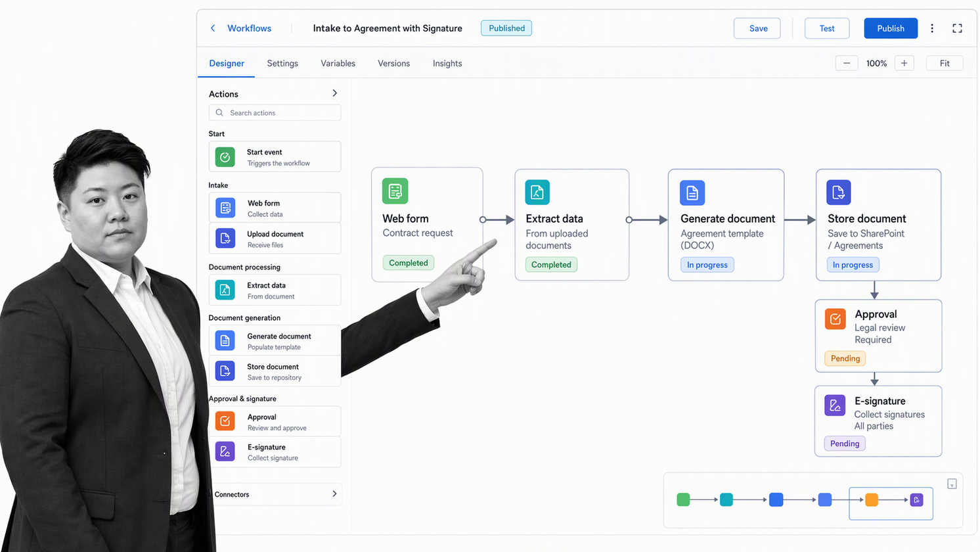Click the Fit zoom button
Image resolution: width=980 pixels, height=552 pixels.
(x=945, y=63)
